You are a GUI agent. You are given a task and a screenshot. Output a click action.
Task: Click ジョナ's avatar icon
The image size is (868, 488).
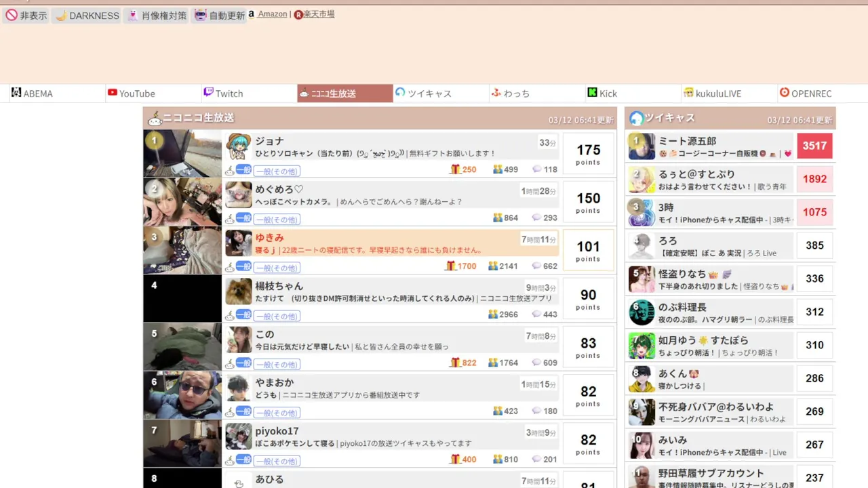[239, 146]
